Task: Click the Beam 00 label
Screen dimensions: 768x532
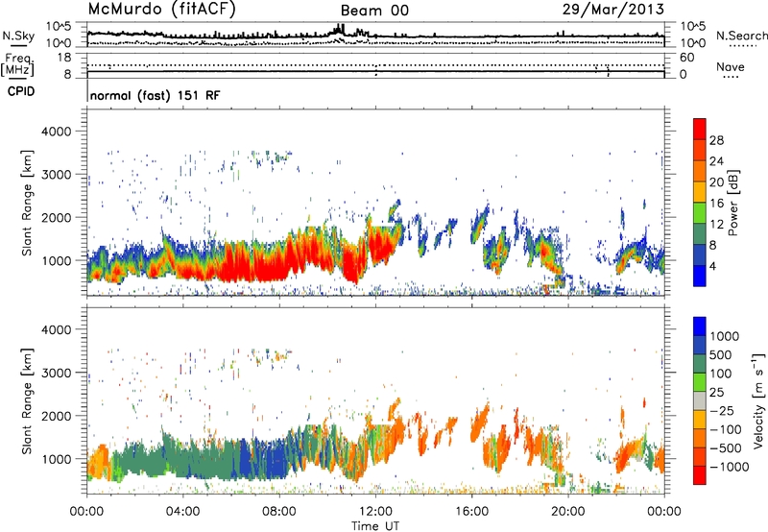Action: coord(374,11)
